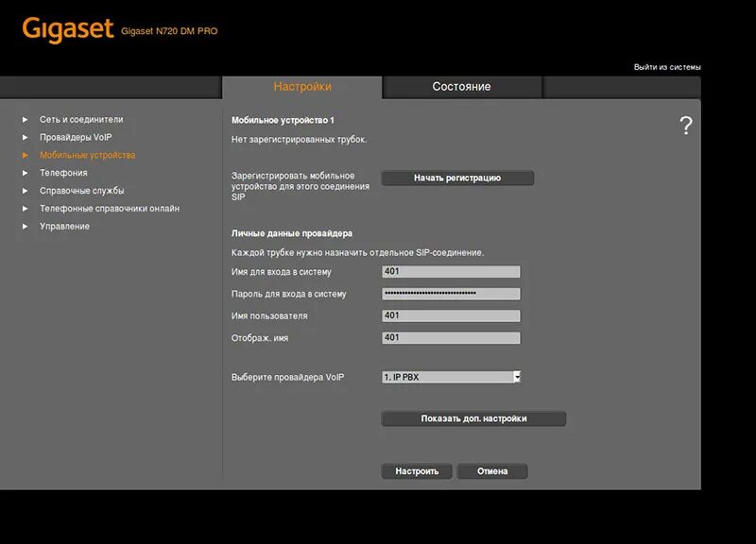Open Телефонные справочники онлайн menu item
This screenshot has width=756, height=544.
[x=110, y=209]
